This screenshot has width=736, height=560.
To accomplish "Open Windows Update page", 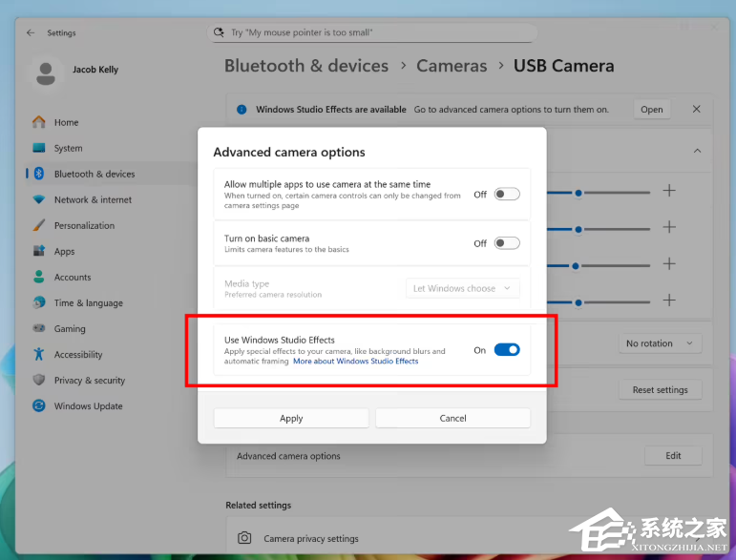I will 112,405.
